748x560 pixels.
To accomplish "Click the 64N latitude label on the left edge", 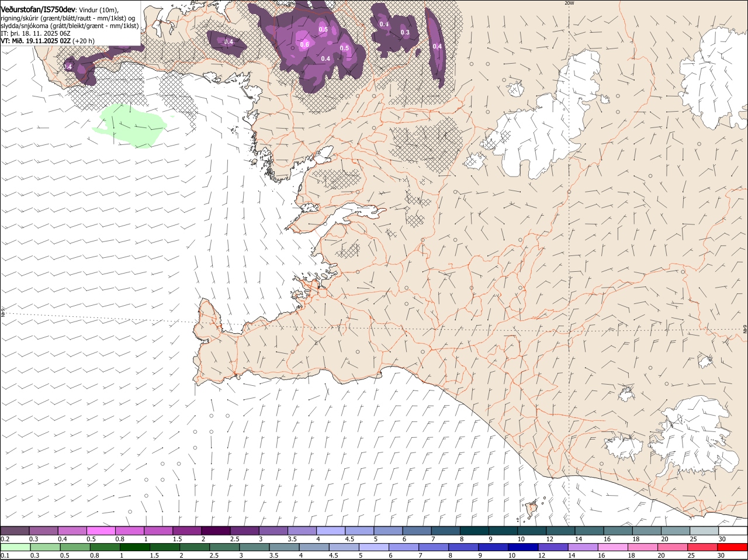I will coord(3,313).
